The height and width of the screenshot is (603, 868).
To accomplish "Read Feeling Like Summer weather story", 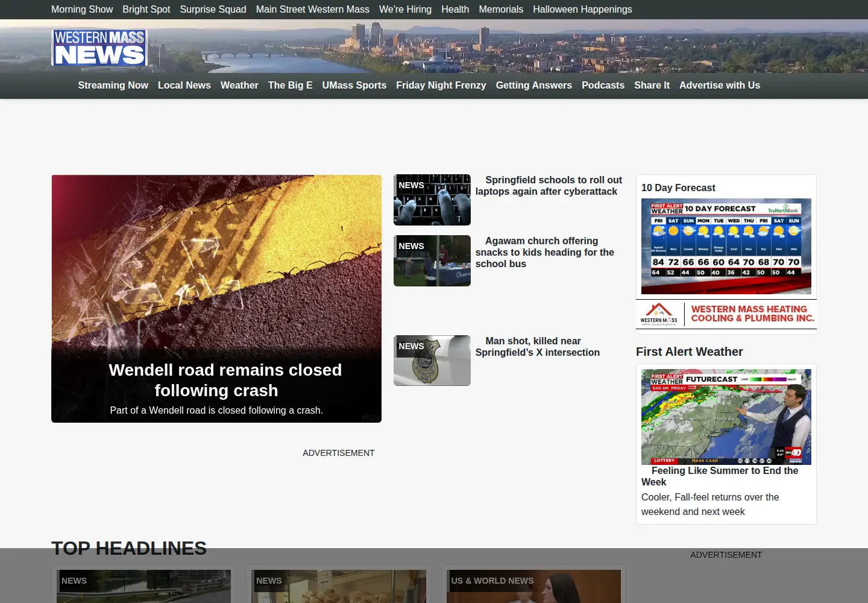I will (x=720, y=476).
